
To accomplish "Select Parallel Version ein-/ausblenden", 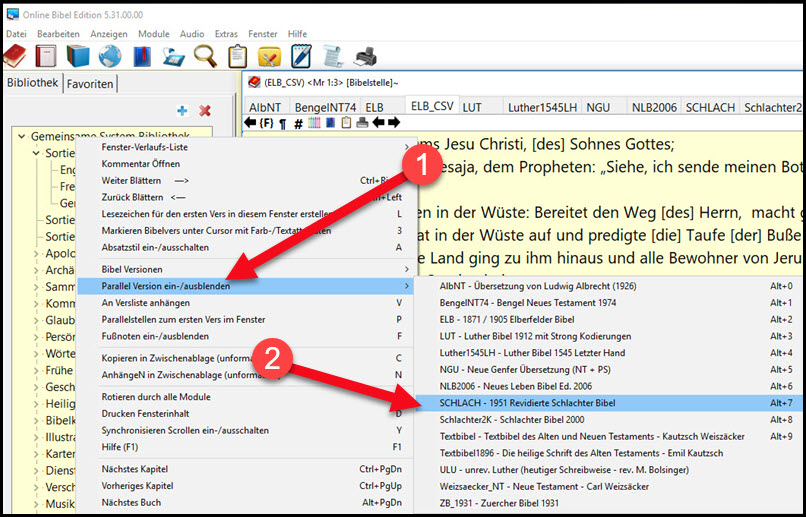I will tap(245, 286).
